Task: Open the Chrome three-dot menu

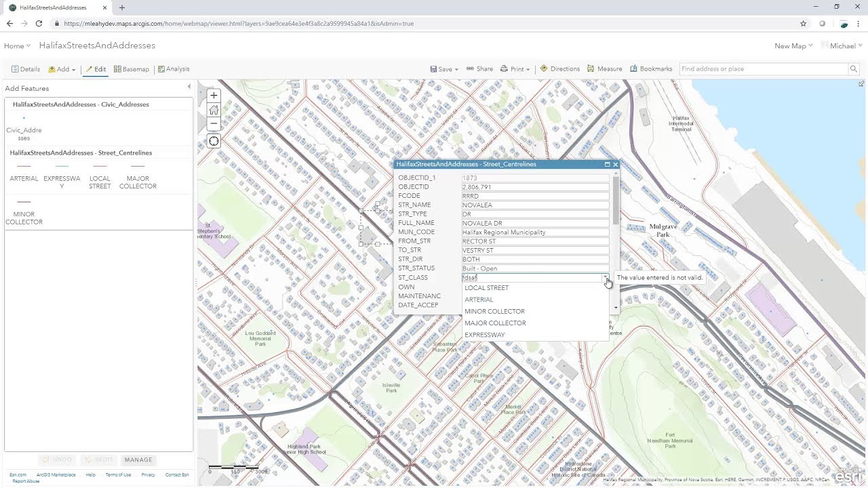Action: coord(859,23)
